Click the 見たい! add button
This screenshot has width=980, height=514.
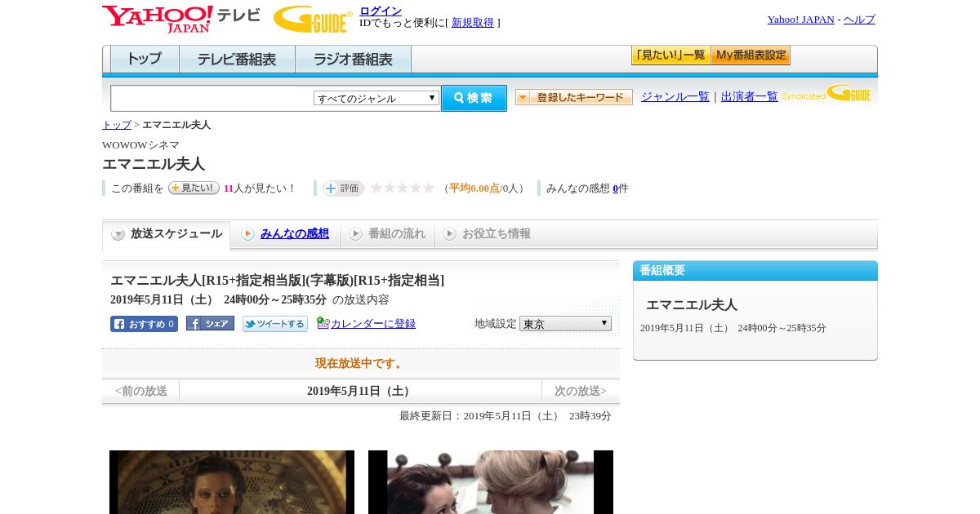point(194,188)
